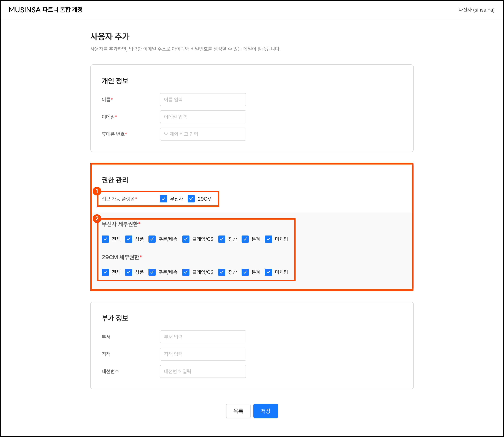504x437 pixels.
Task: Toggle 클레임/CS under 무신사 세부권한
Action: [x=186, y=239]
